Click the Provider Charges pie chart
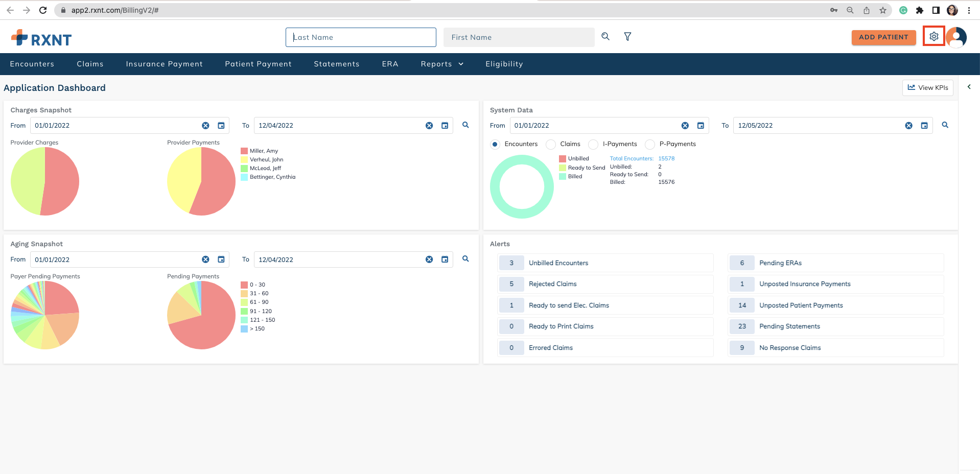980x474 pixels. pos(45,181)
